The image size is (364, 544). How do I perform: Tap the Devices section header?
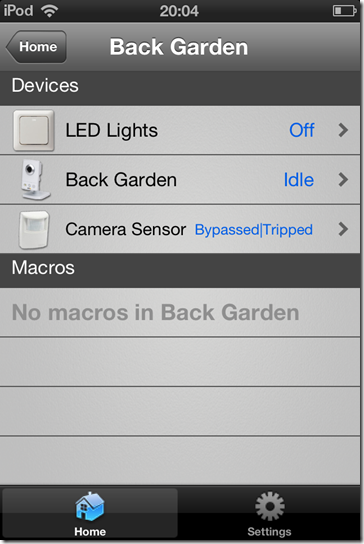coord(180,88)
